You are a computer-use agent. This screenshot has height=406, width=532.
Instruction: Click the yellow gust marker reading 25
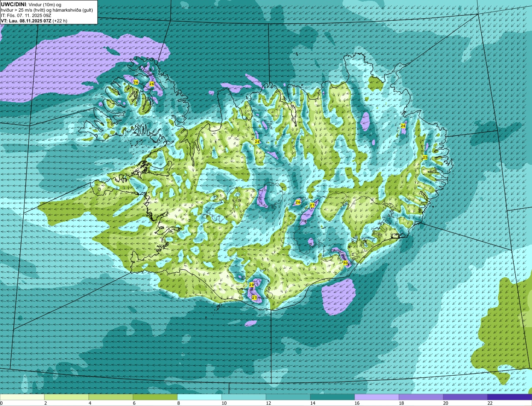click(x=425, y=157)
